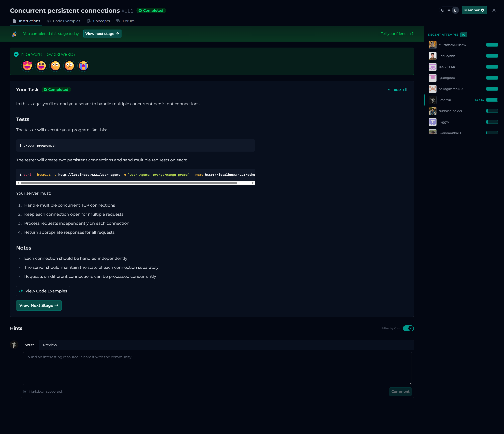The image size is (504, 434).
Task: Click the hint comment text area
Action: (217, 368)
